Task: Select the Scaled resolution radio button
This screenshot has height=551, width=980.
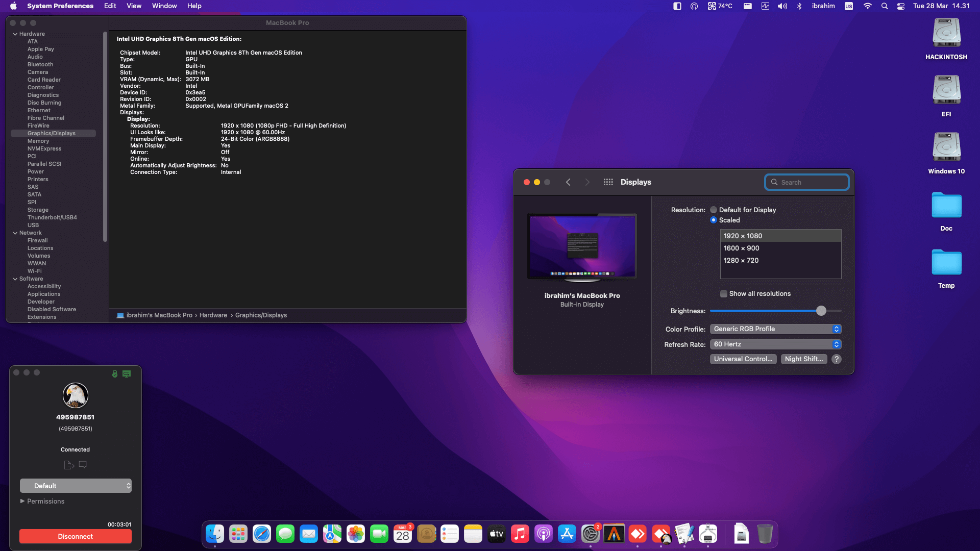Action: point(714,220)
